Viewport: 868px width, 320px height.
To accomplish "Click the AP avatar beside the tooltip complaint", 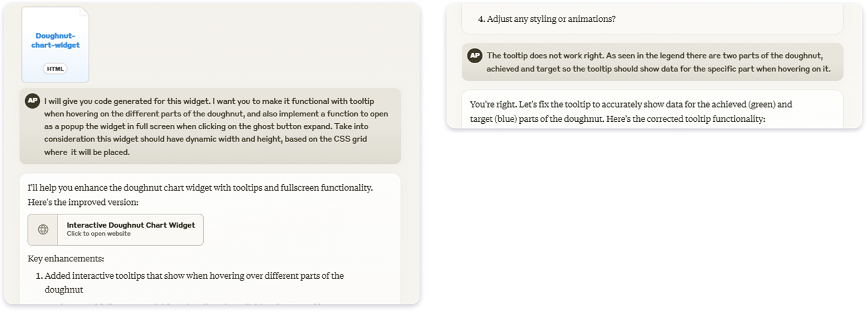I will 475,56.
